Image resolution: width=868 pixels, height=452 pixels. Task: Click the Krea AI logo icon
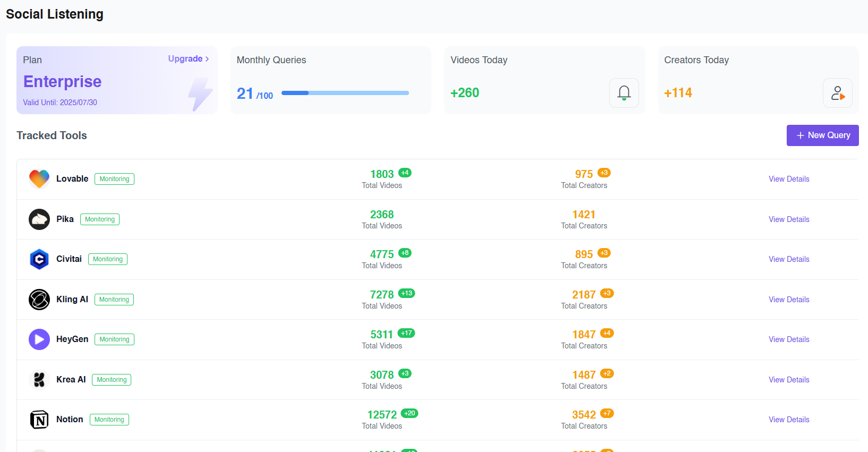(39, 380)
